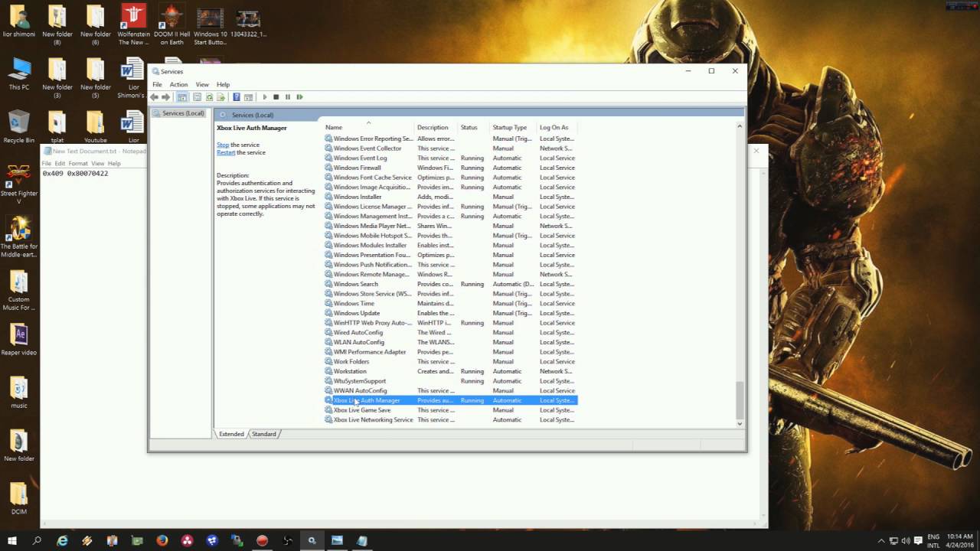The width and height of the screenshot is (980, 551).
Task: Click the network tray icon
Action: (893, 541)
